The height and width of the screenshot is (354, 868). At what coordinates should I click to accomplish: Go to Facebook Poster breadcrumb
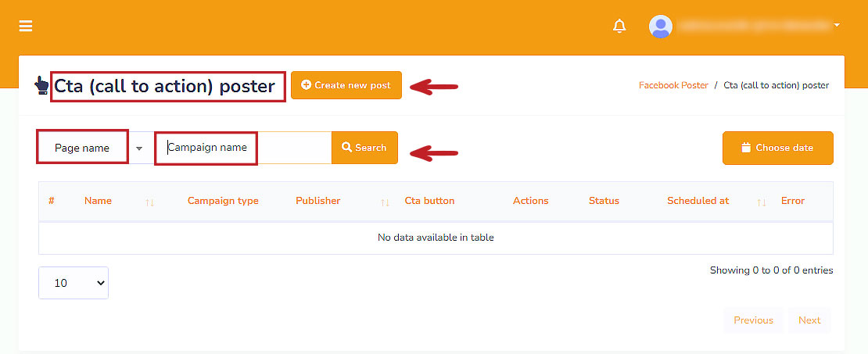673,85
